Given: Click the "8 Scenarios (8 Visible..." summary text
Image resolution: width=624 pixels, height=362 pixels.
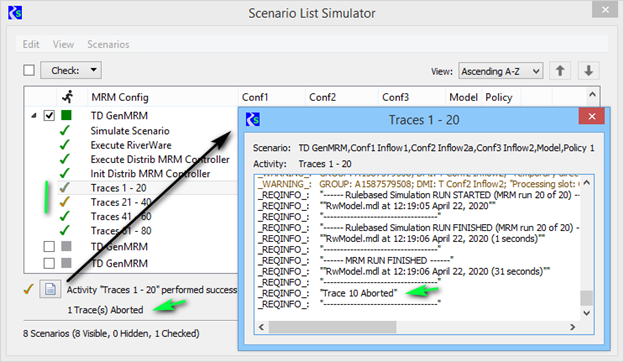Looking at the screenshot, I should (111, 333).
